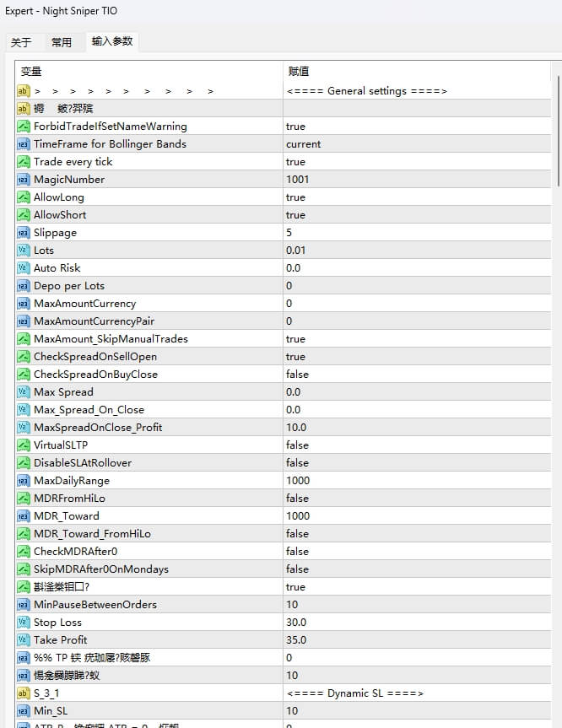Click the double-type icon beside Auto Risk
Image resolution: width=562 pixels, height=728 pixels.
(x=24, y=268)
